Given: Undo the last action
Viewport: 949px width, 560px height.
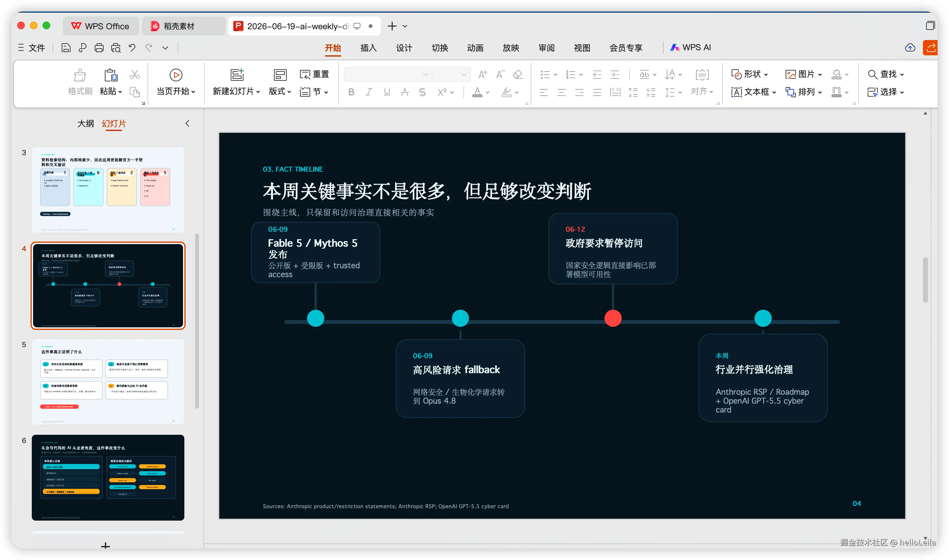Looking at the screenshot, I should tap(132, 48).
